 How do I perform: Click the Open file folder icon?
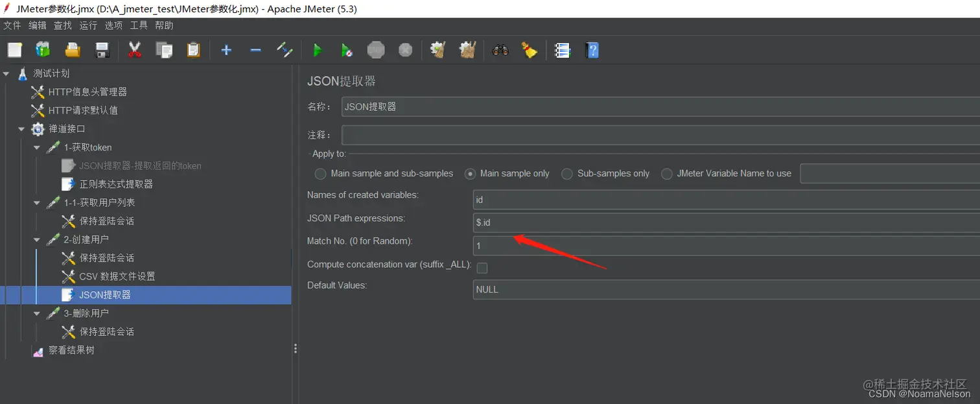[x=73, y=50]
